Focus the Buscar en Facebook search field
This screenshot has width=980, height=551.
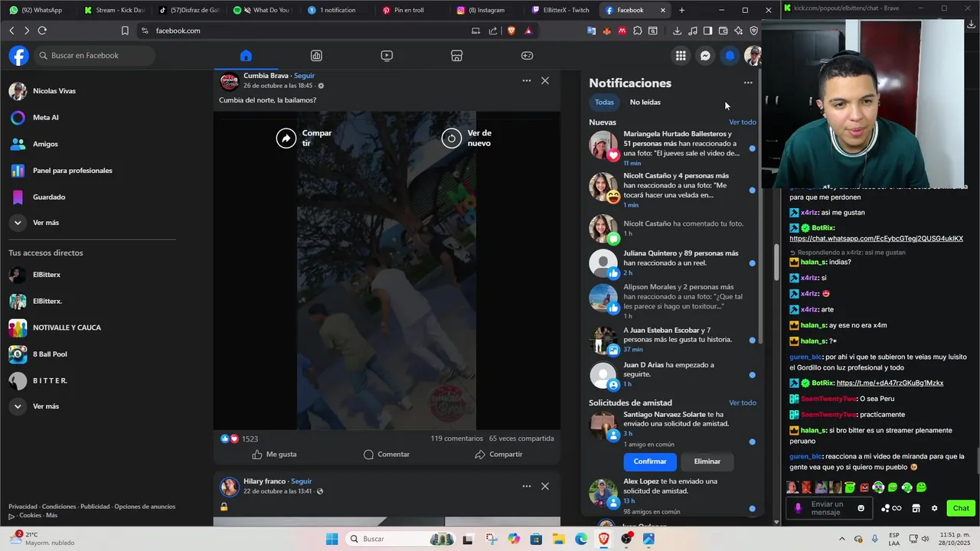[x=95, y=56]
